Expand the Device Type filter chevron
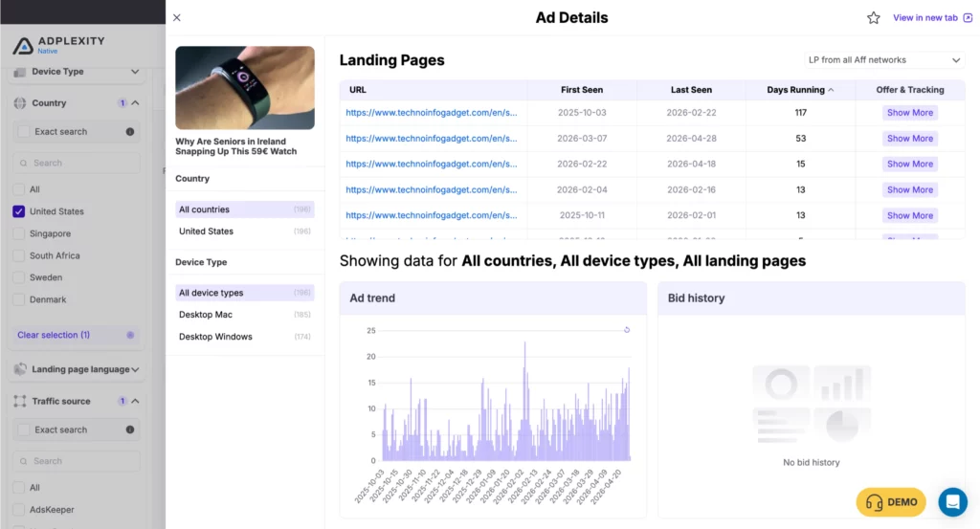980x529 pixels. click(x=135, y=72)
